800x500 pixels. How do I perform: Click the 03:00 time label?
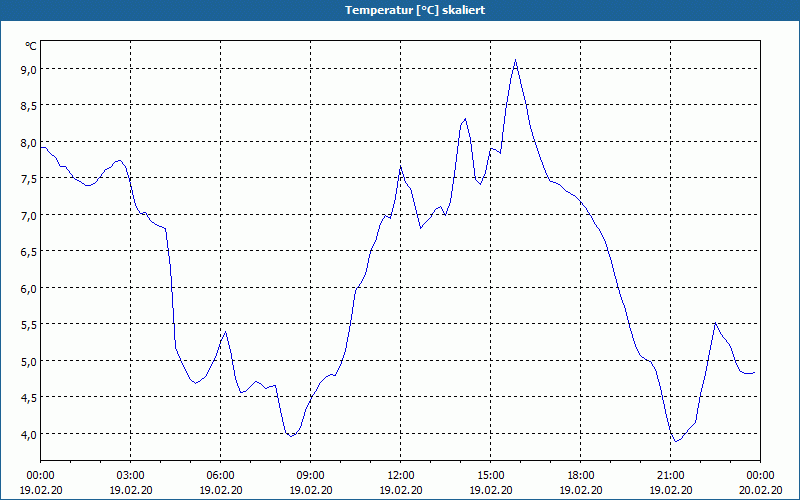tap(131, 476)
